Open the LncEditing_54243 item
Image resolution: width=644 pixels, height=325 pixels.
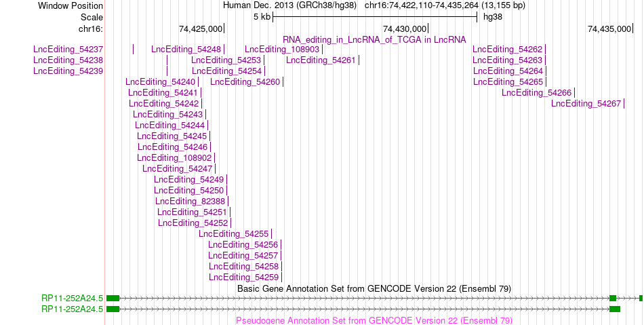[x=168, y=114]
